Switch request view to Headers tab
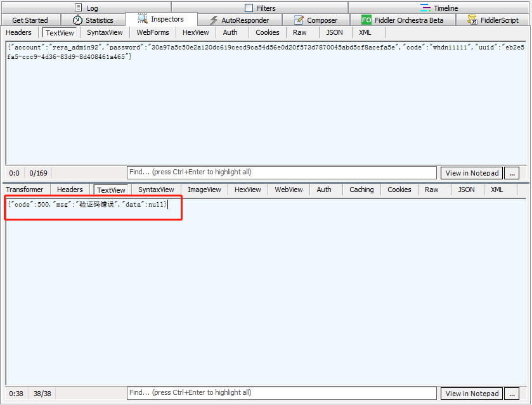Image resolution: width=532 pixels, height=405 pixels. pyautogui.click(x=18, y=32)
